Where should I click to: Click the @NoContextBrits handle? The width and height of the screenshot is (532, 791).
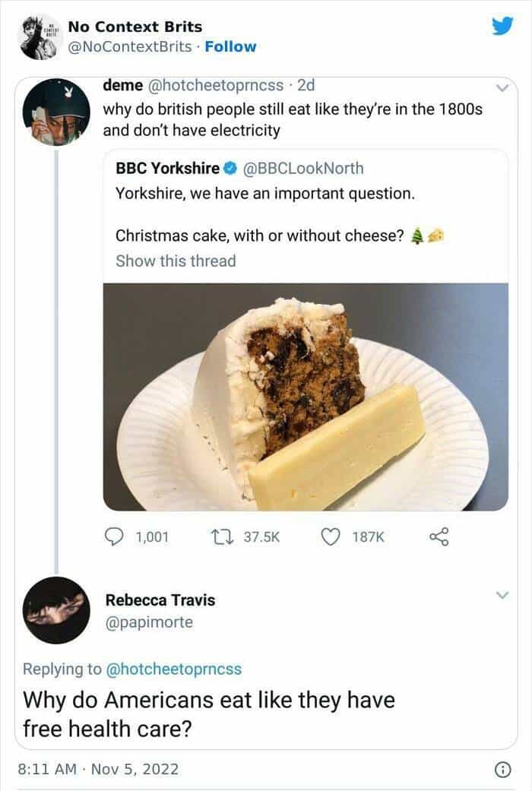click(x=130, y=46)
